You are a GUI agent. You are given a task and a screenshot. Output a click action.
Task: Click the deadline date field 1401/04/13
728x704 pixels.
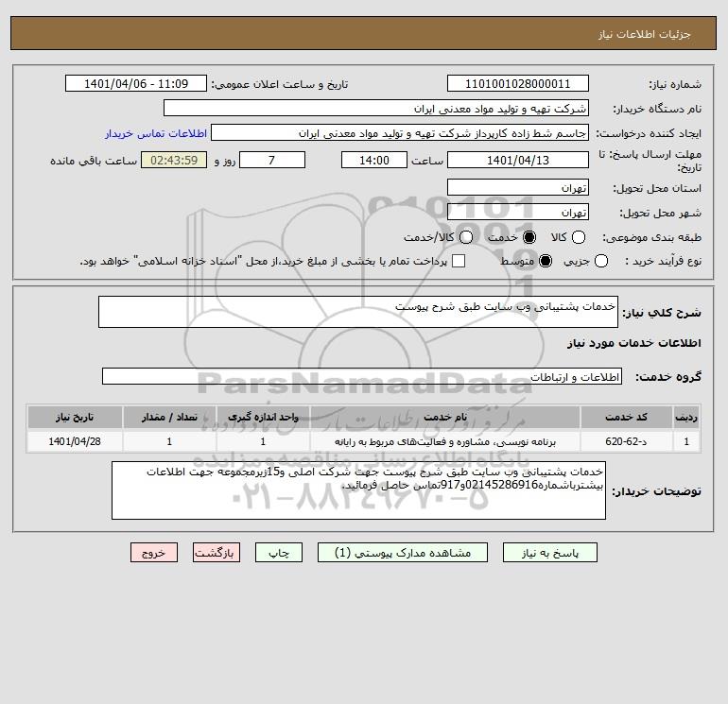[x=518, y=160]
